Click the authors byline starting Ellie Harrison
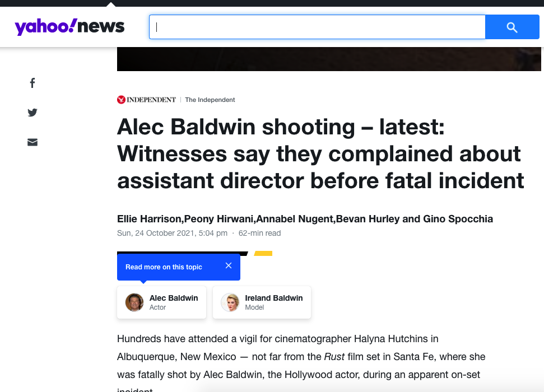The height and width of the screenshot is (392, 544). [305, 219]
